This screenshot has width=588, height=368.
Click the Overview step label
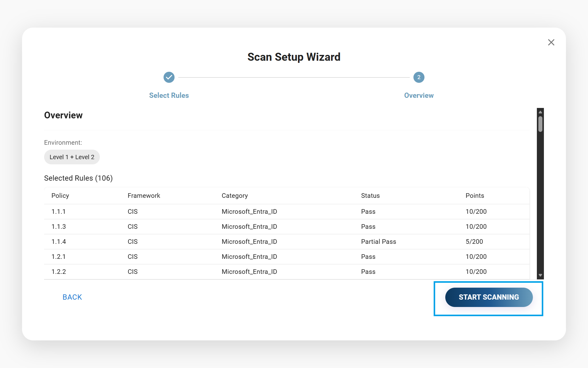(419, 95)
